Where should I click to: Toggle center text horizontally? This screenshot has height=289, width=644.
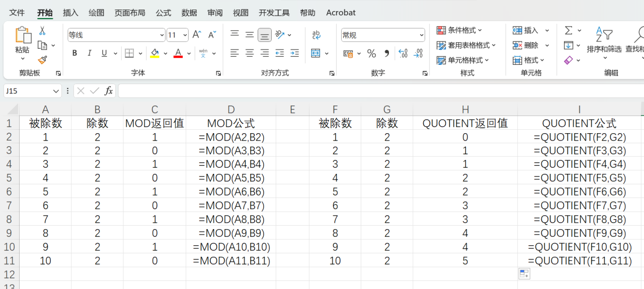pos(250,53)
